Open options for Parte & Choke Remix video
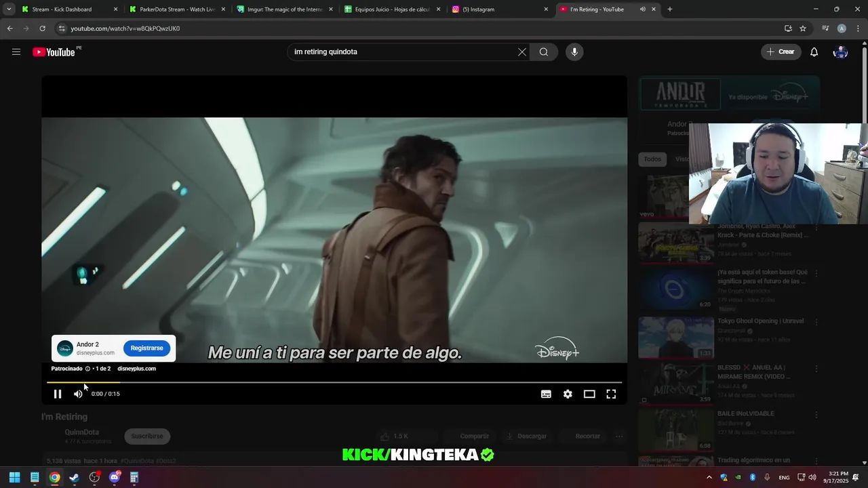The width and height of the screenshot is (868, 488). pyautogui.click(x=816, y=228)
